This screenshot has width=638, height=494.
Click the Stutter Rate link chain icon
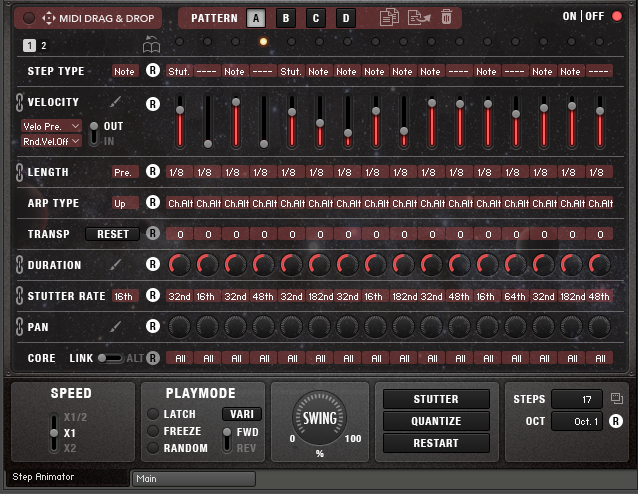19,295
